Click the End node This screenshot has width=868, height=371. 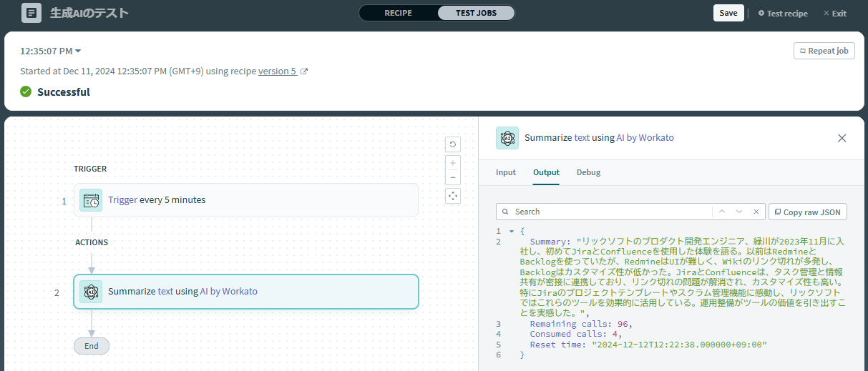(92, 346)
